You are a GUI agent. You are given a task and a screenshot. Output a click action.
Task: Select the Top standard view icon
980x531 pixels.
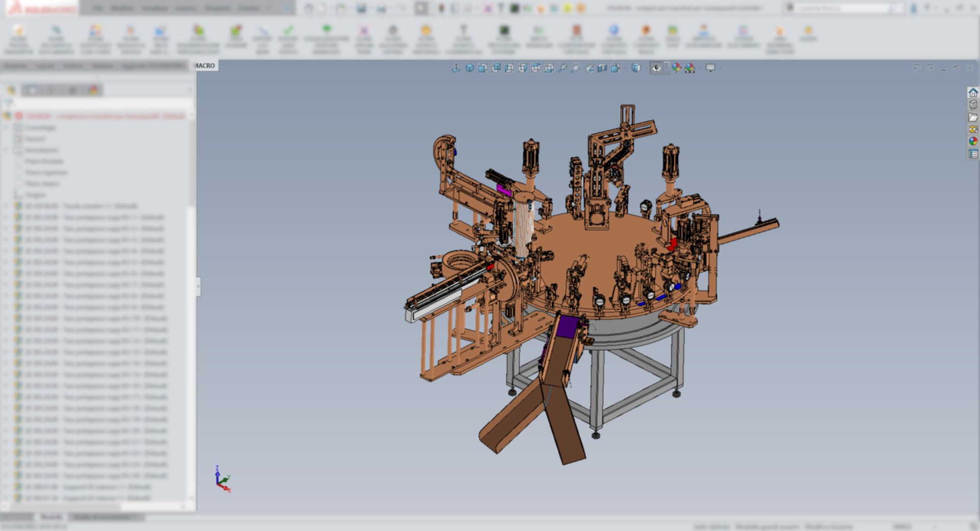tap(536, 68)
